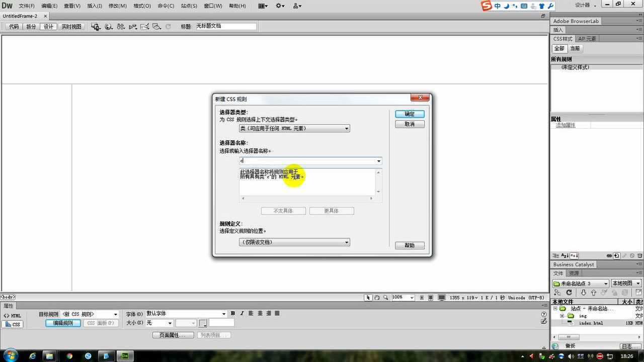This screenshot has width=644, height=362.
Task: Open the 大小 size dropdown
Action: click(159, 323)
